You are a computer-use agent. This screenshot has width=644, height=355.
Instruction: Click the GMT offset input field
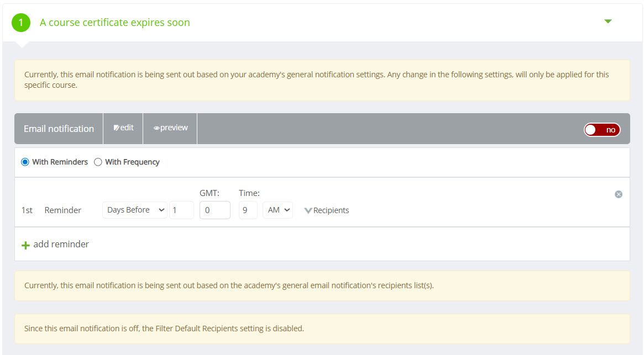click(x=214, y=210)
